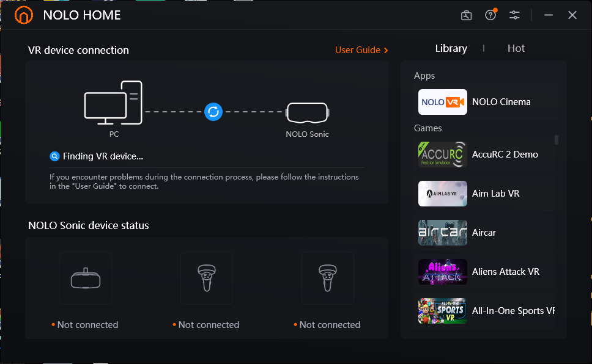This screenshot has height=364, width=592.
Task: Open the Aim Lab VR thumbnail
Action: 443,194
